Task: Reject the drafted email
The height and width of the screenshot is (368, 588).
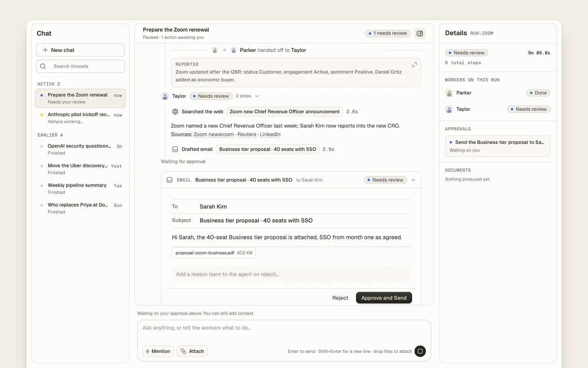Action: pos(340,298)
